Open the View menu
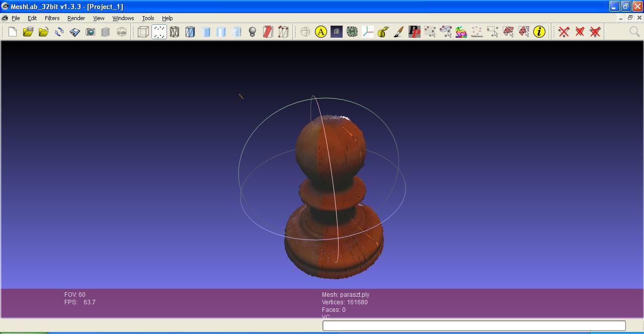644x334 pixels. pos(99,18)
